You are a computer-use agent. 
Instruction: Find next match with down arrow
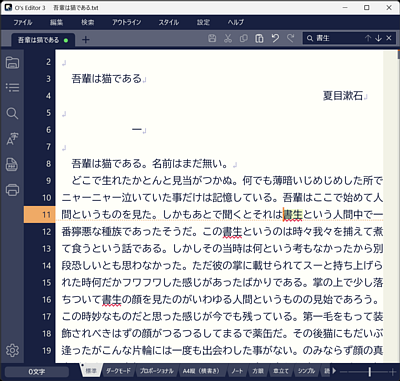(x=378, y=38)
